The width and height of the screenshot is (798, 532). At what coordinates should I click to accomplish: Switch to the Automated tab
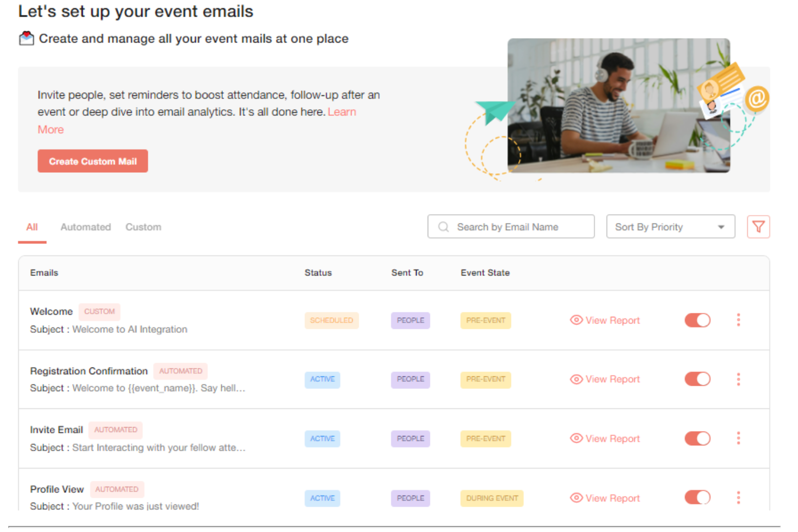[86, 227]
